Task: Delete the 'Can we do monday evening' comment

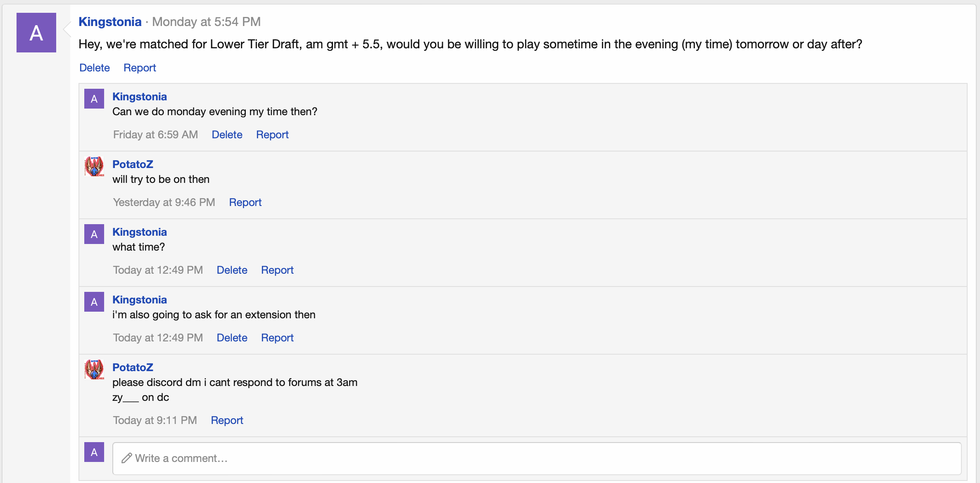Action: 227,135
